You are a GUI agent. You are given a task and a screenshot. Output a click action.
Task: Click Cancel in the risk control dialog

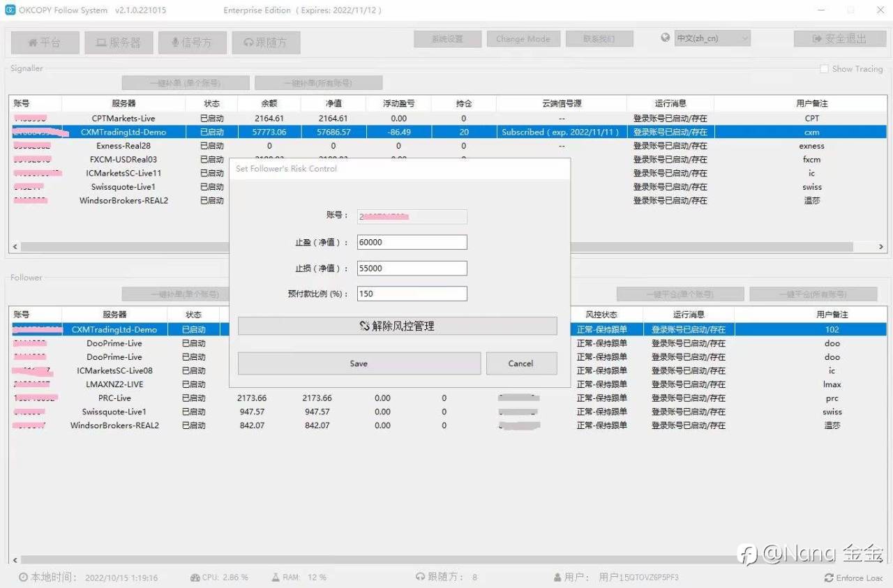[521, 363]
